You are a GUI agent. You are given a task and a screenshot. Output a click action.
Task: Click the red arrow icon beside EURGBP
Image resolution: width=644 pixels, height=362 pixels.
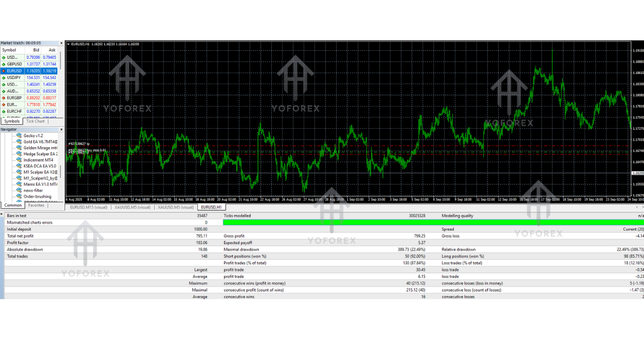pyautogui.click(x=4, y=98)
